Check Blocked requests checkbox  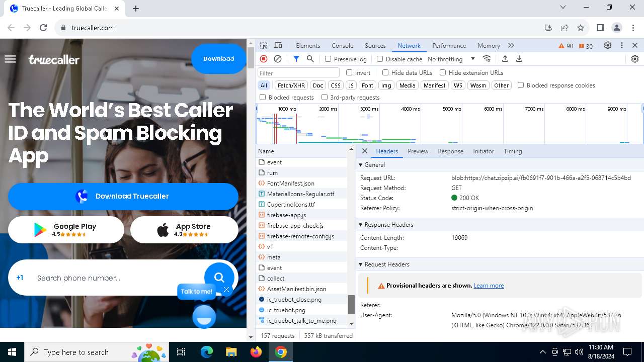click(x=263, y=97)
